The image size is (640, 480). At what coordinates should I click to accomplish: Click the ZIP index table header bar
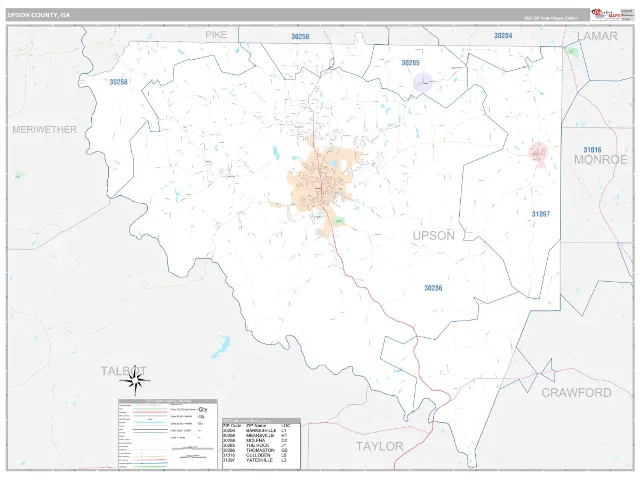coord(261,421)
